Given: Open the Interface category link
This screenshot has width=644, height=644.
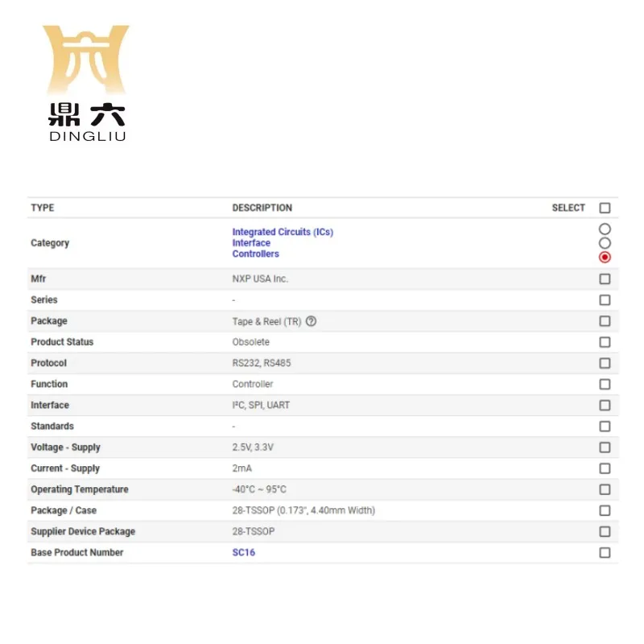Looking at the screenshot, I should (x=251, y=242).
